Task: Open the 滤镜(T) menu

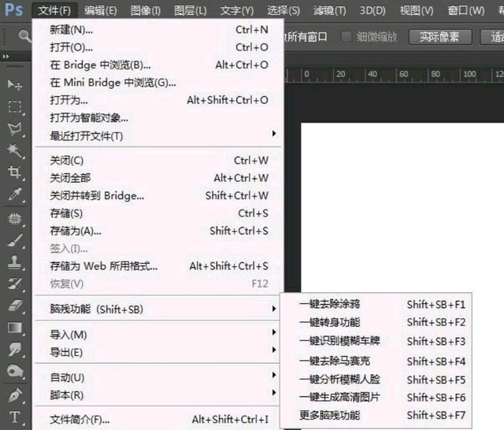Action: coord(330,11)
